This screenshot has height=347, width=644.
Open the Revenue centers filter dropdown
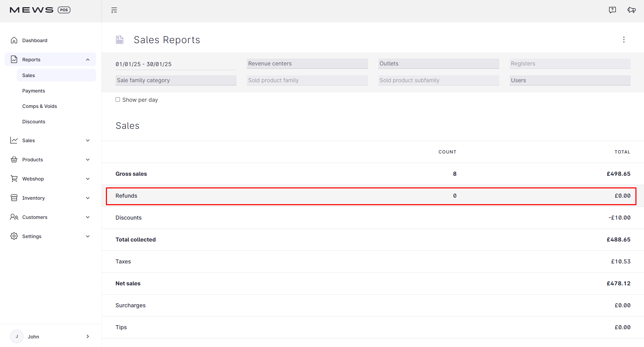pyautogui.click(x=307, y=64)
